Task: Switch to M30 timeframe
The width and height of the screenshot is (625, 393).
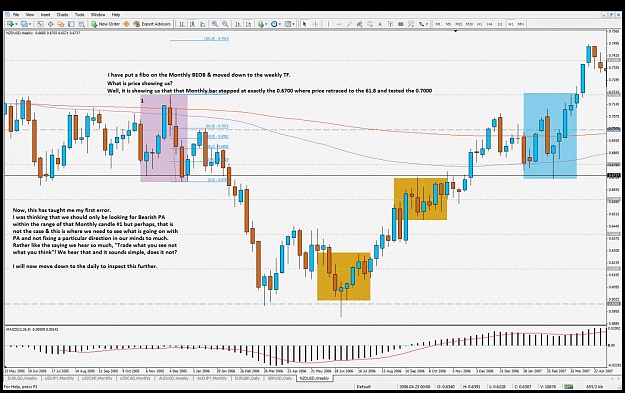Action: point(469,24)
